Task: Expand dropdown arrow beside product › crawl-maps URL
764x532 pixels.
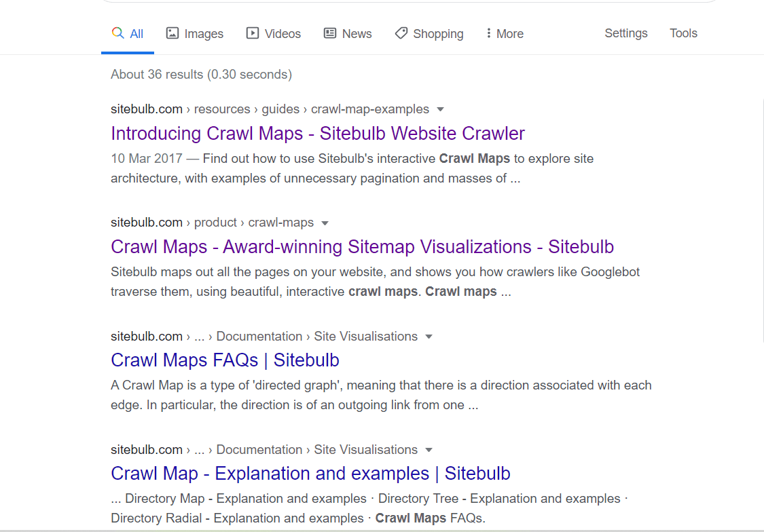Action: coord(325,223)
